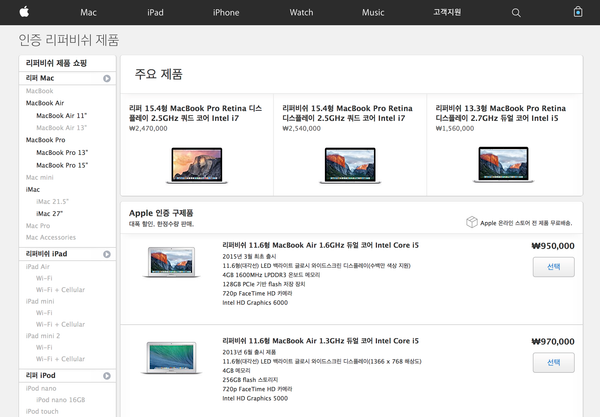Select iMac in sidebar
The image size is (600, 417).
pos(33,189)
